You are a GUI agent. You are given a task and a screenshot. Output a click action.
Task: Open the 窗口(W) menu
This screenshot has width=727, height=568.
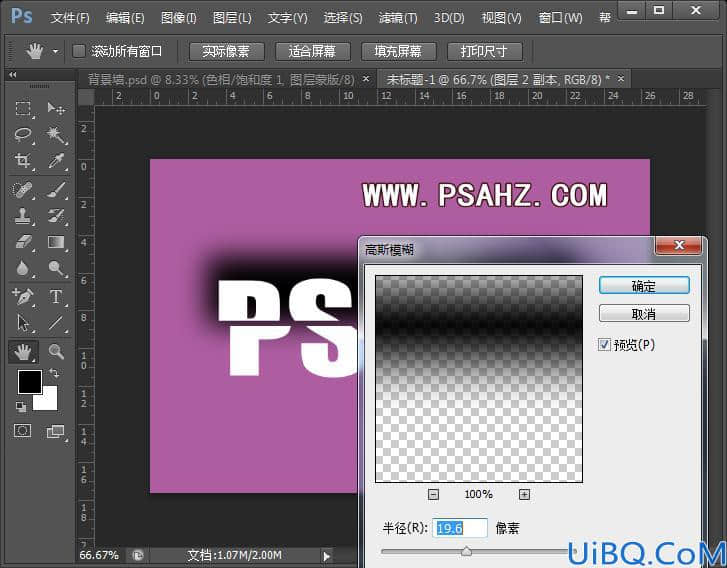point(560,18)
